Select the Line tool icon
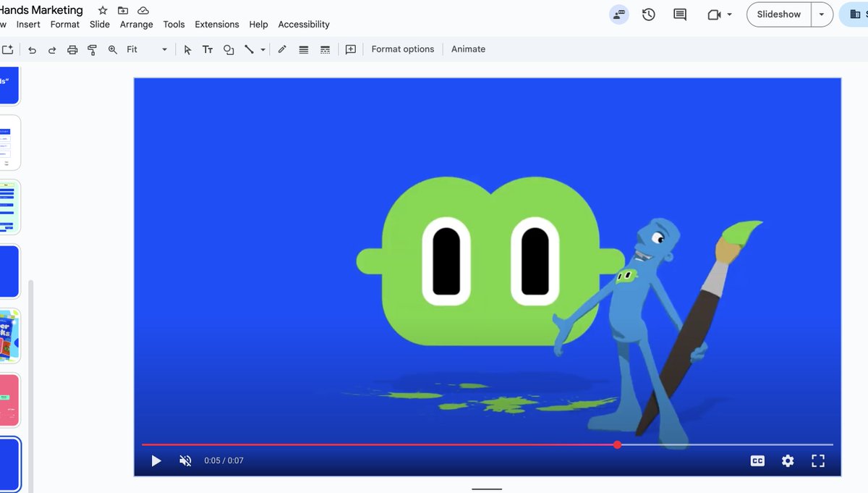Screen dimensions: 868x493 click(249, 49)
